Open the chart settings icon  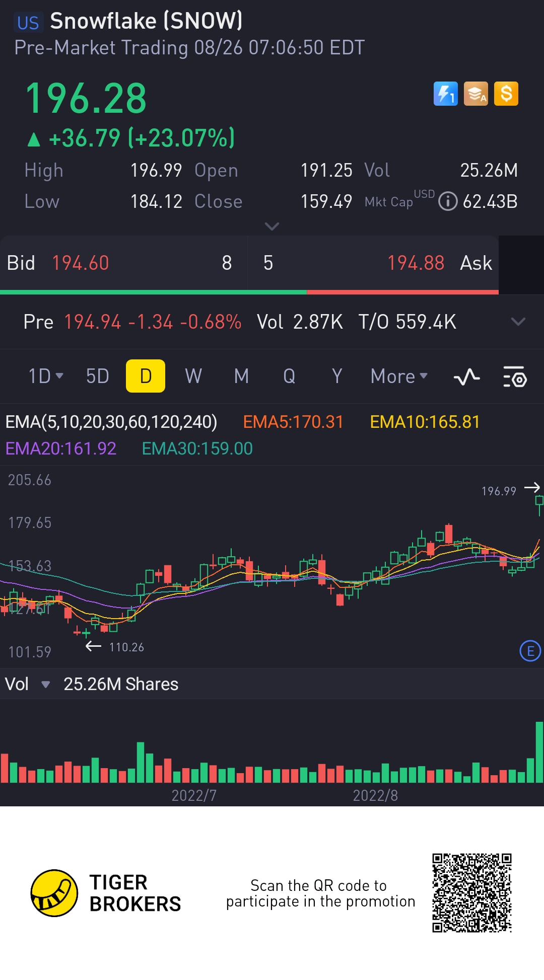pyautogui.click(x=515, y=376)
